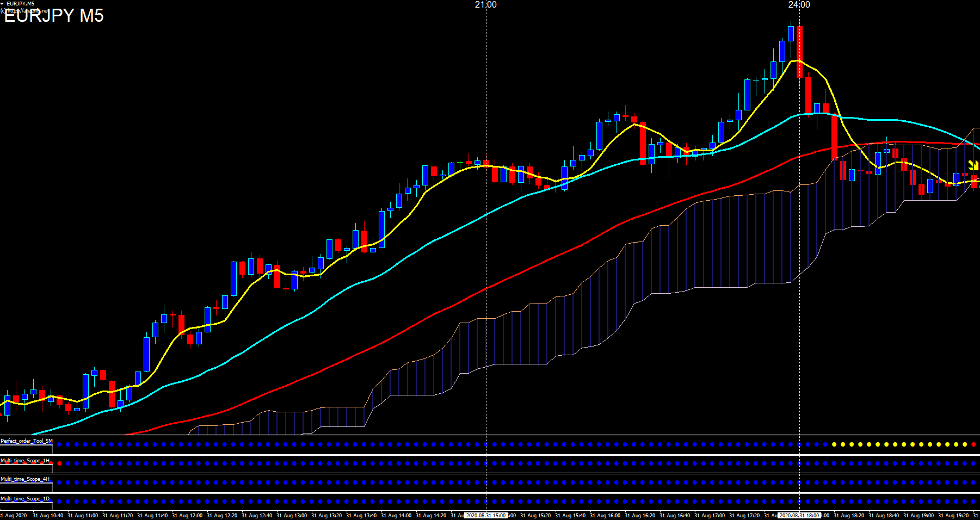Click the 31 Aug 18:20 time label
The width and height of the screenshot is (980, 520).
pos(849,516)
